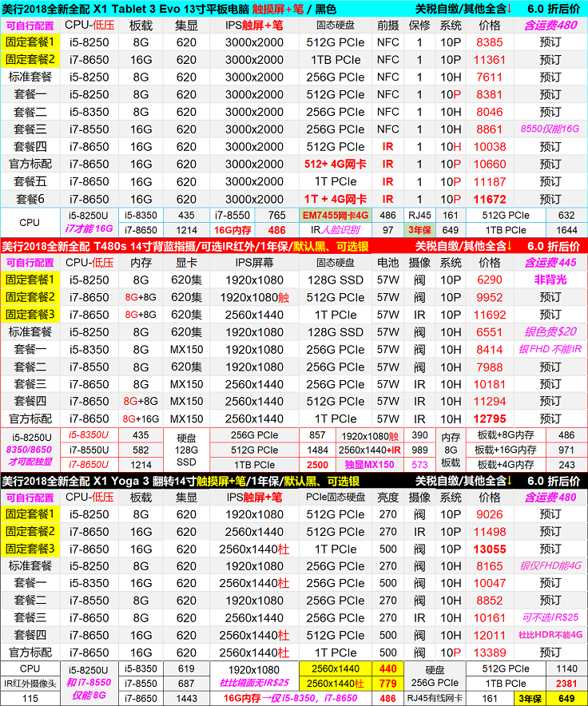The width and height of the screenshot is (588, 706).
Task: Select the 杜比HDR不能4G note cell
Action: pyautogui.click(x=550, y=635)
